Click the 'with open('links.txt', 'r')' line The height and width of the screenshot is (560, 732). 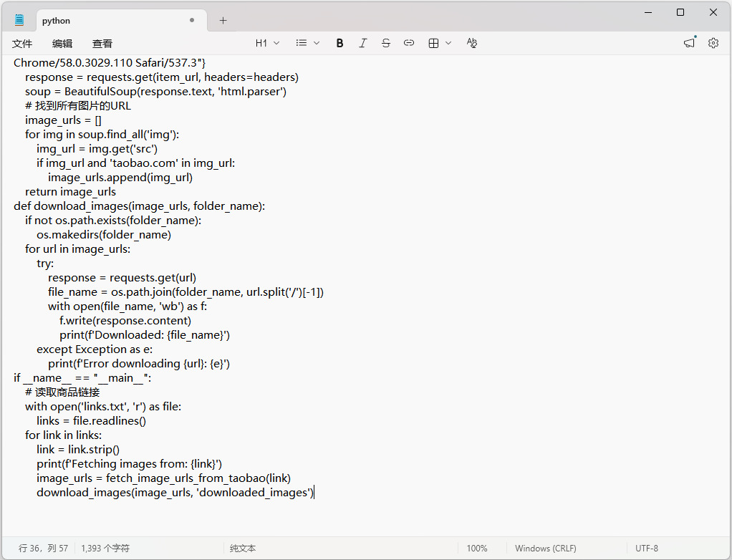point(103,407)
